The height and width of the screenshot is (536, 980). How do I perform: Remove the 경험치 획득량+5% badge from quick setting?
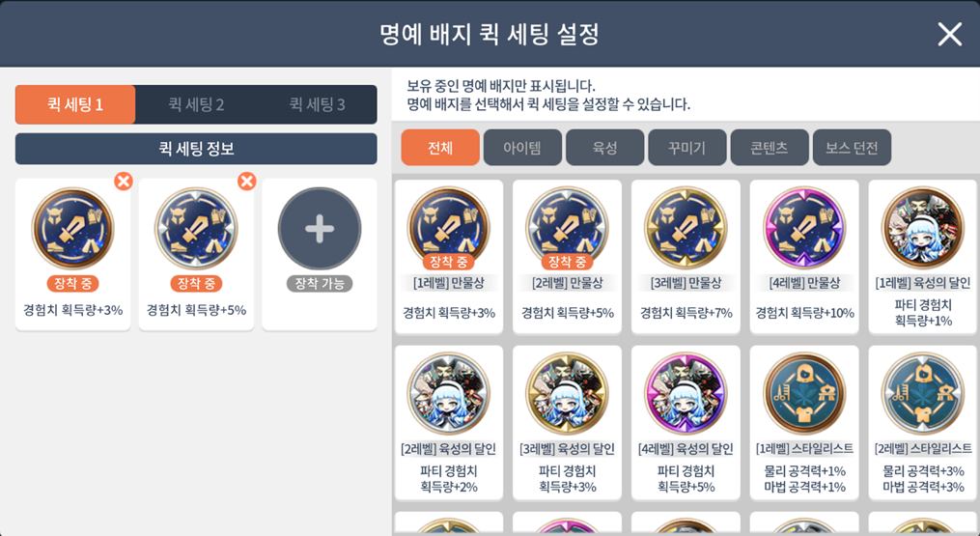[247, 182]
